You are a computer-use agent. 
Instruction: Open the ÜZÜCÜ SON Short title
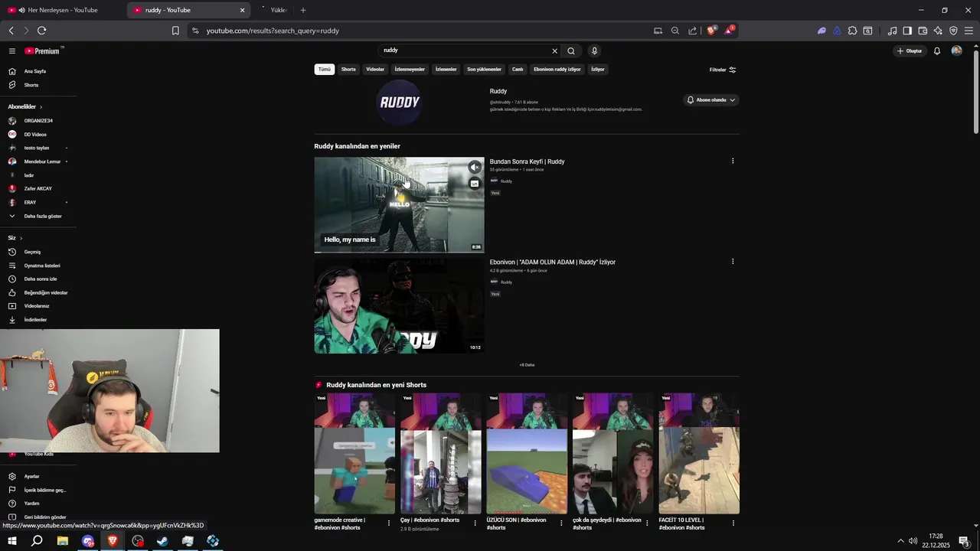pos(517,523)
